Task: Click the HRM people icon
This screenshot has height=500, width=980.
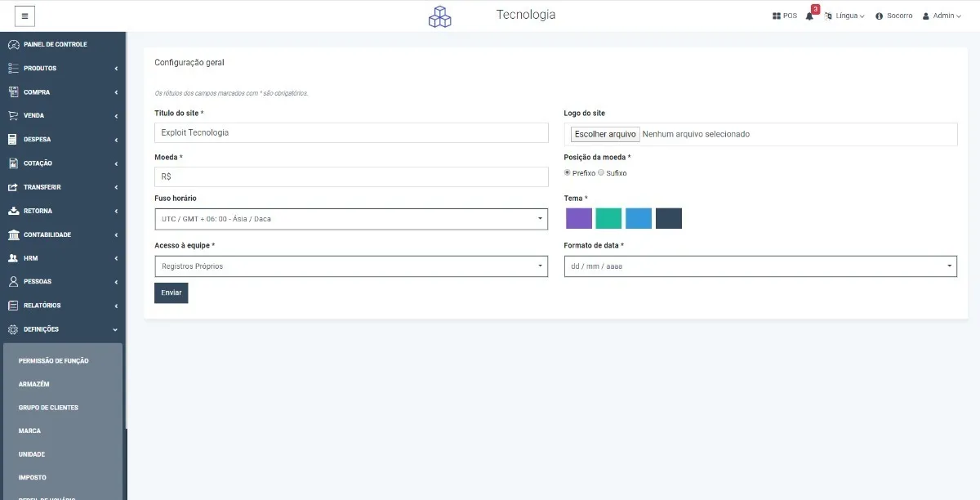Action: [x=13, y=258]
